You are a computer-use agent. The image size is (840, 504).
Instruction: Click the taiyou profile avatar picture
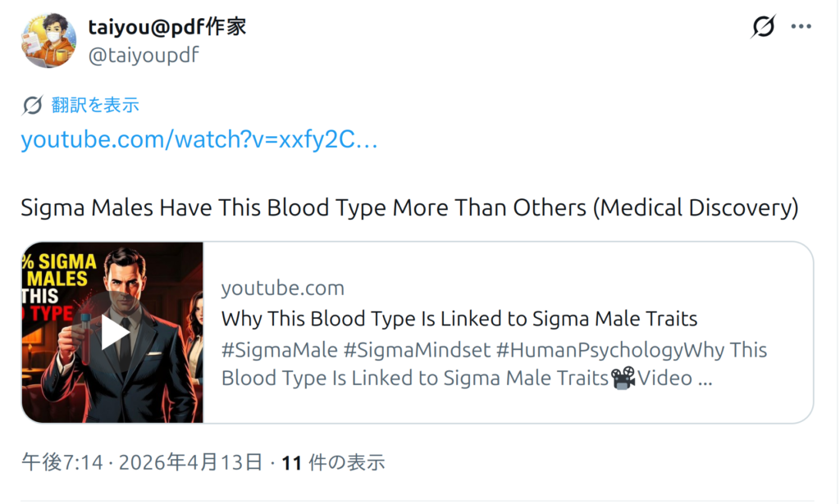click(x=48, y=40)
